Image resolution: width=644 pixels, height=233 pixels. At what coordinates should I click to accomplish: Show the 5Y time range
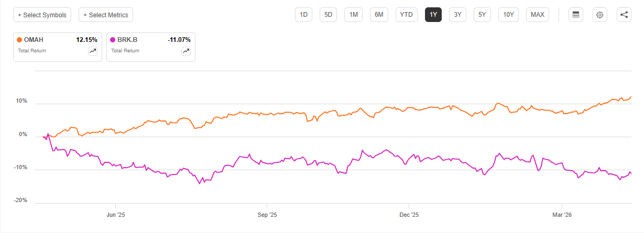482,15
